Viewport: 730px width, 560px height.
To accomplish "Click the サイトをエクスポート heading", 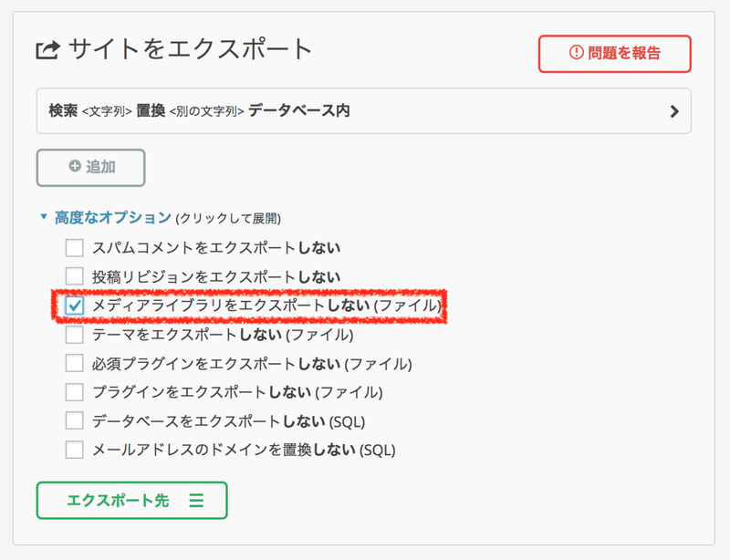I will coord(191,49).
